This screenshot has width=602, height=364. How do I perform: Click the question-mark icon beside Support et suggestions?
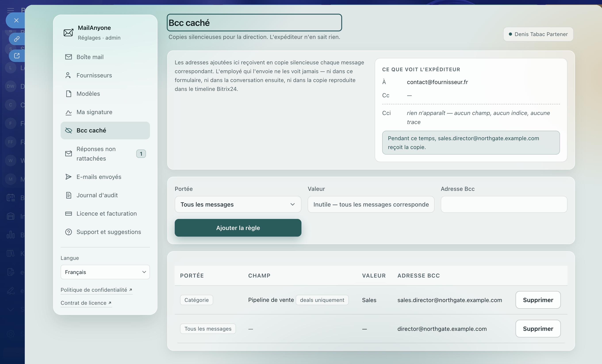68,232
